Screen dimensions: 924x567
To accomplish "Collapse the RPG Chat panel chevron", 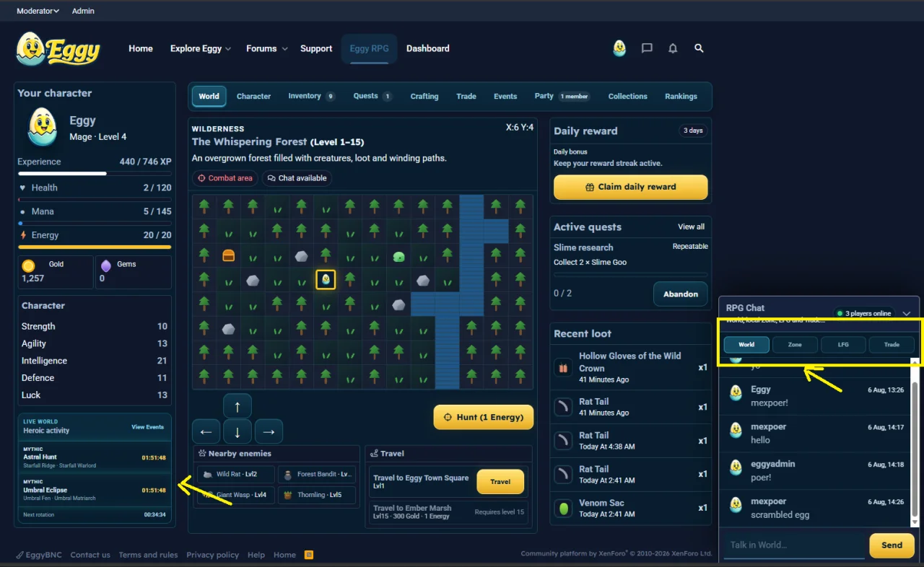I will click(x=907, y=313).
